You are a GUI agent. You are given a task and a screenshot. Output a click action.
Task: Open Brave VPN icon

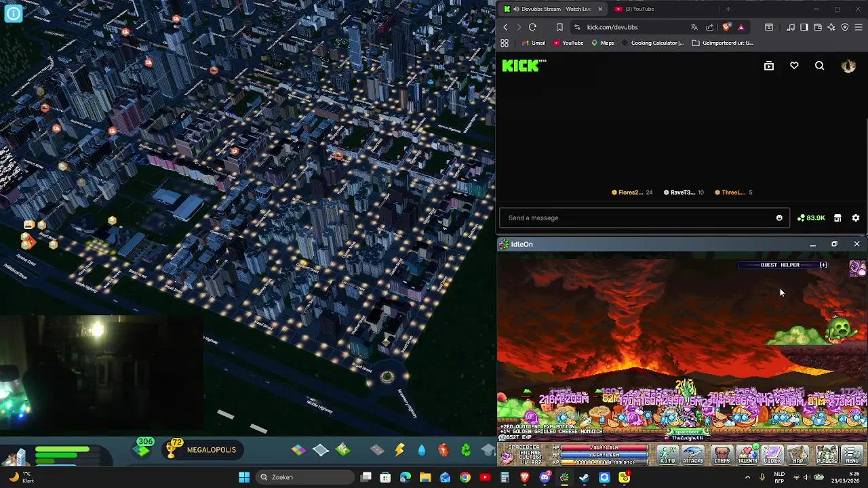pyautogui.click(x=845, y=27)
